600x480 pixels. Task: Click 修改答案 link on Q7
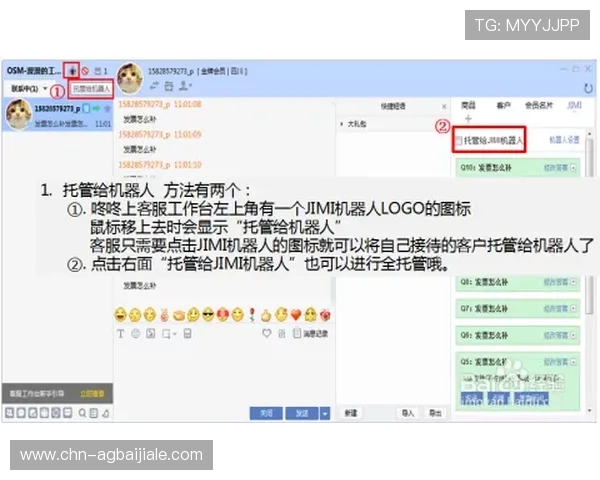pos(556,309)
